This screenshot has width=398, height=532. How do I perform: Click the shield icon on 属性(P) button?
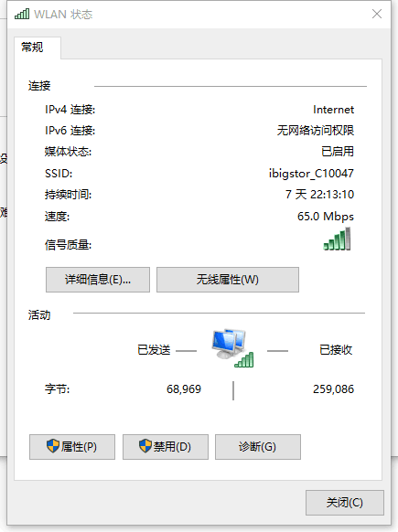click(53, 446)
